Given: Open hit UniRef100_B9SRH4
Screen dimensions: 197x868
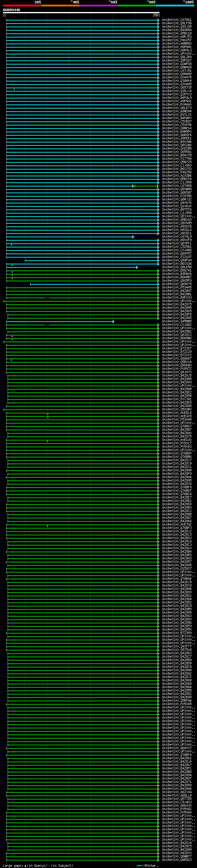Looking at the screenshot, I should [x=177, y=30].
